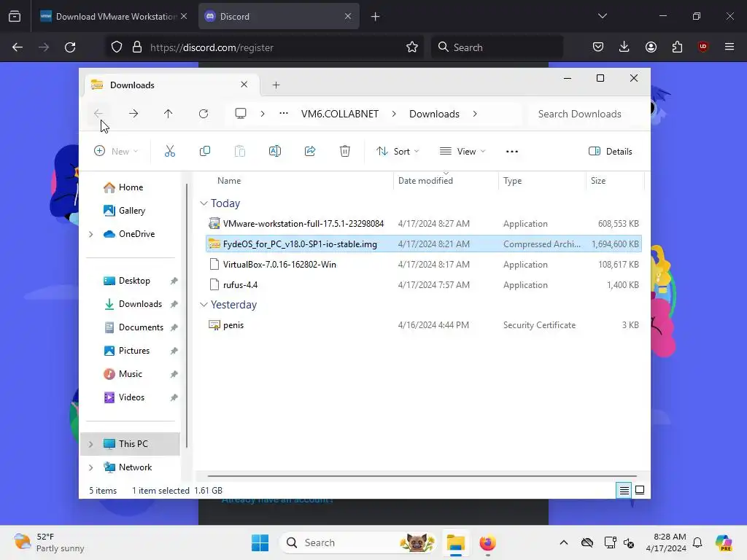
Task: Select VMware-workstation-full-17.5.1 file
Action: pos(423,224)
